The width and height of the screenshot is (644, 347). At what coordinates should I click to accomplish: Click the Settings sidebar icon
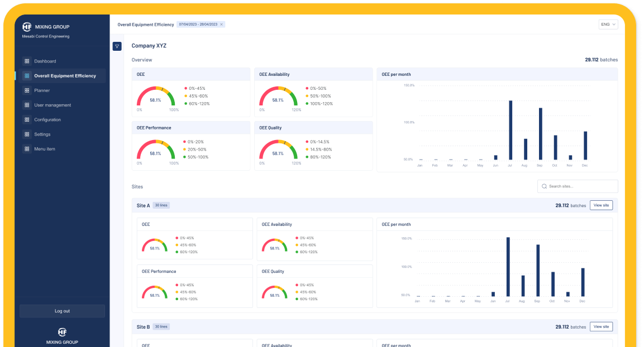pos(27,134)
